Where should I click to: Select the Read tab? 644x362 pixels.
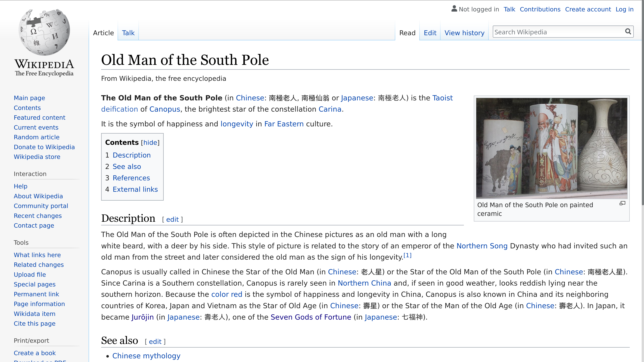(x=408, y=33)
